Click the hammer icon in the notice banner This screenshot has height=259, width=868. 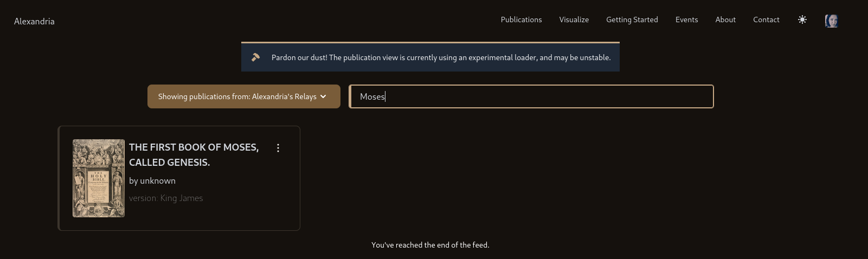(x=256, y=57)
